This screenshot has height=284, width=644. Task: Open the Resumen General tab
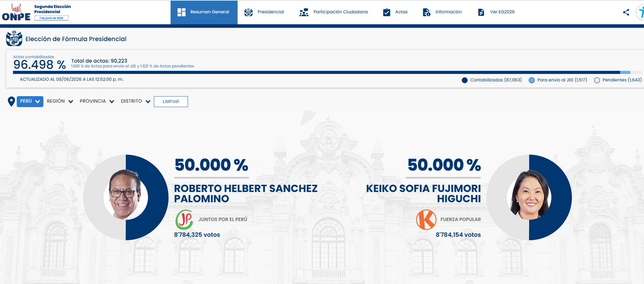(x=204, y=12)
